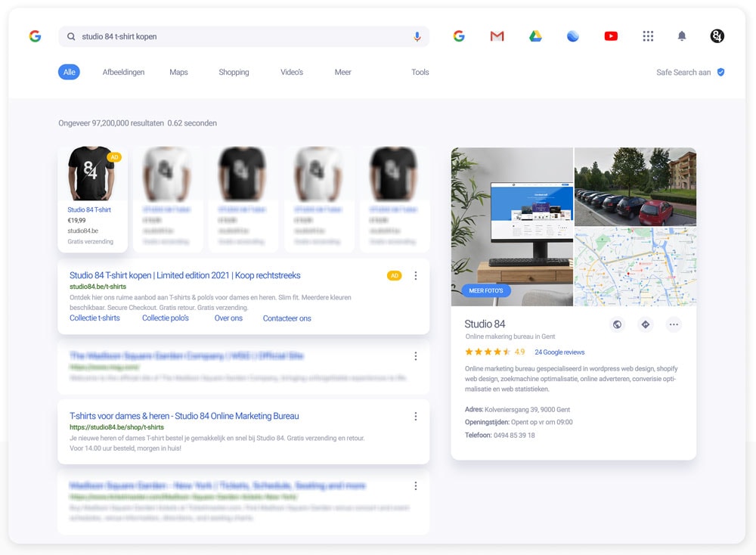Click the directions icon for Studio 84

(645, 324)
